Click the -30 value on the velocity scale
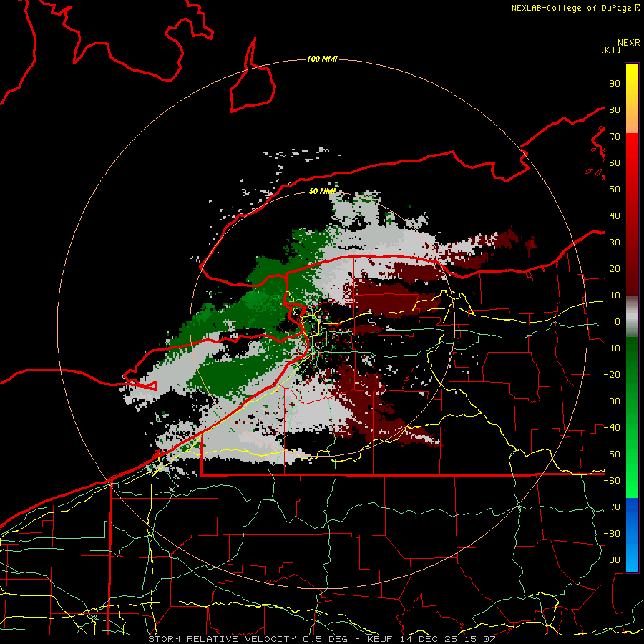 (x=612, y=401)
